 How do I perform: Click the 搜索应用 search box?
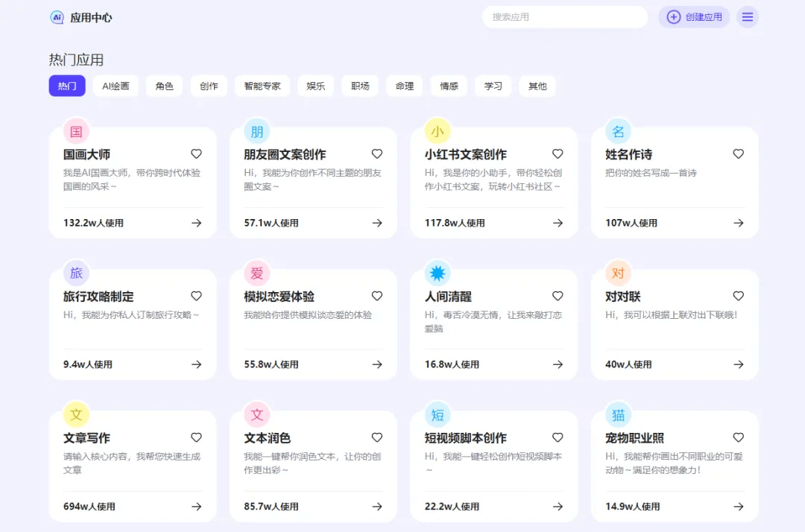coord(564,16)
